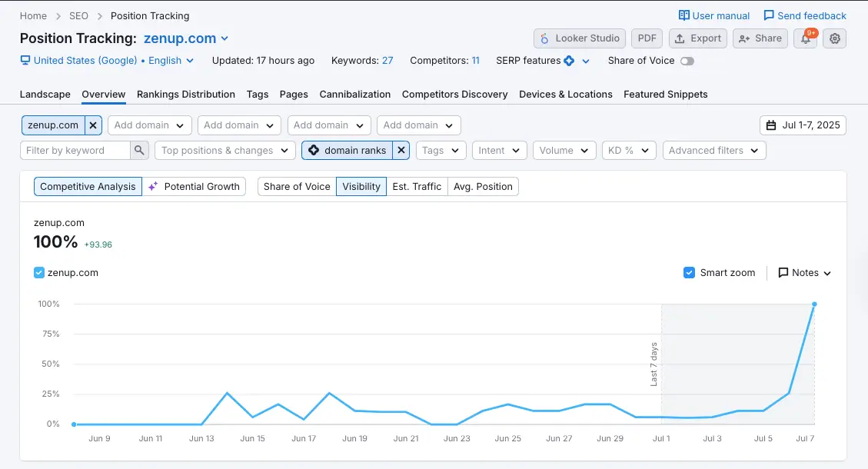The image size is (868, 469).
Task: Expand the zenup.com project dropdown arrow
Action: [224, 38]
